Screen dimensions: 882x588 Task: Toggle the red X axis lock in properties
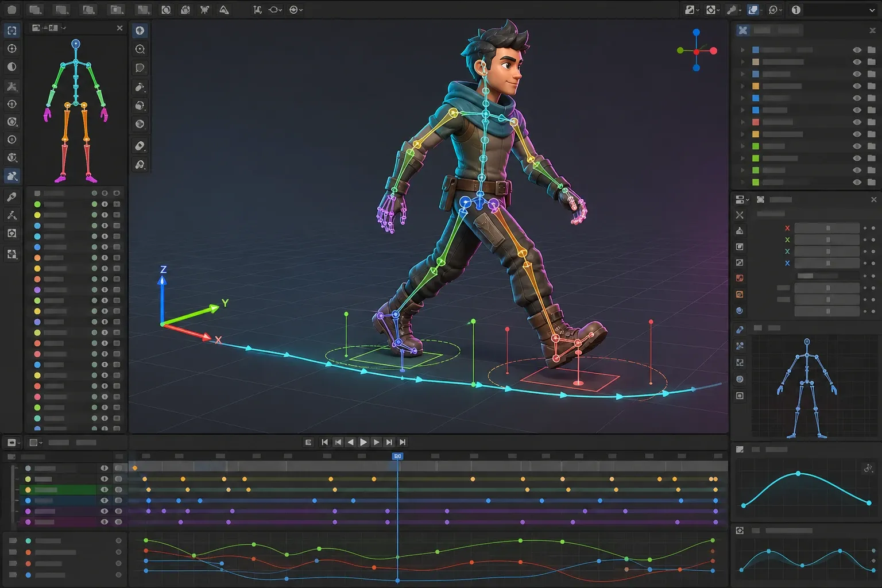(787, 229)
